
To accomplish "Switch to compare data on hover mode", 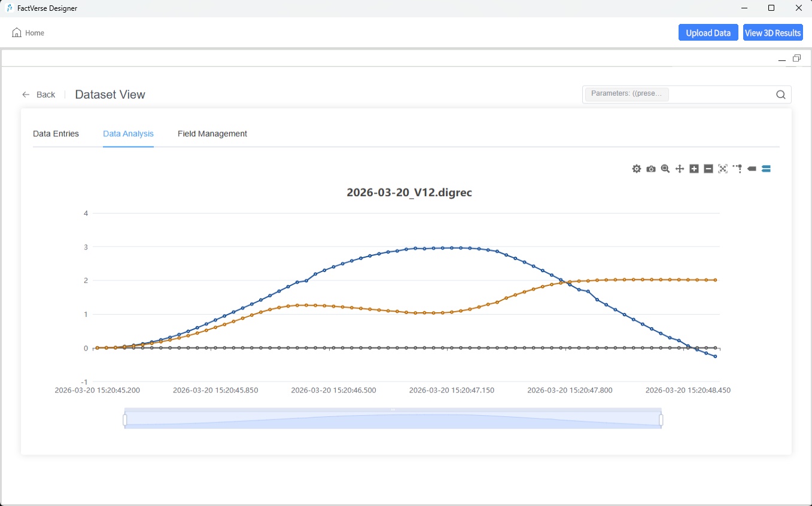I will pyautogui.click(x=766, y=169).
